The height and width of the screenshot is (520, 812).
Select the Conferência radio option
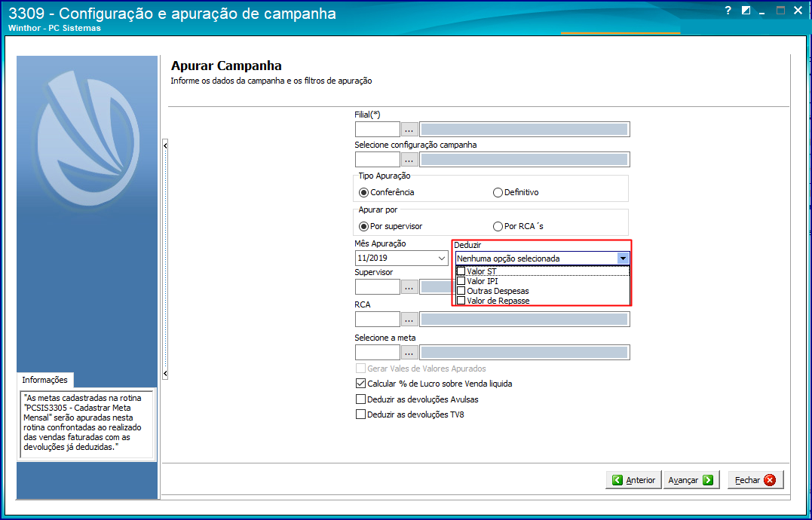coord(387,192)
